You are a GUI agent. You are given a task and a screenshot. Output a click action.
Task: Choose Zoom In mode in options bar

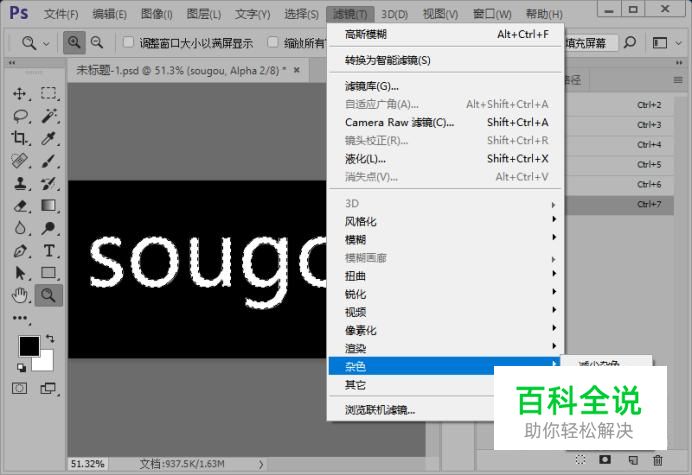tap(74, 42)
